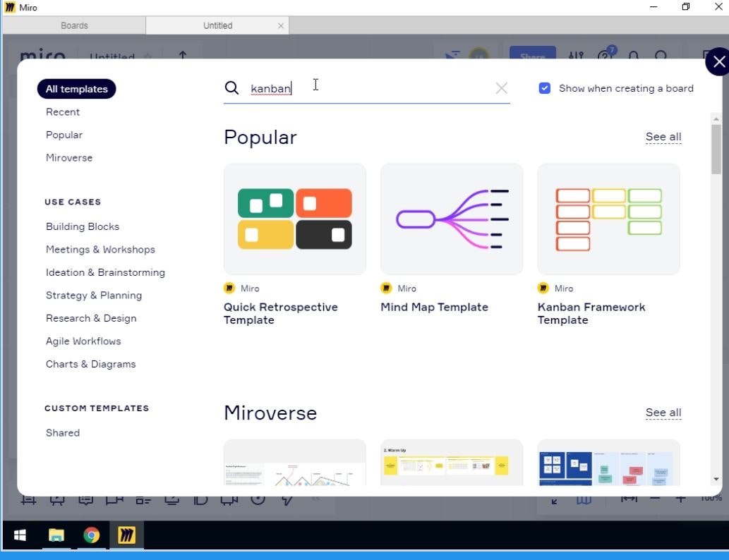Screen dimensions: 729x560
Task: Uncheck Show when creating a board
Action: 544,88
